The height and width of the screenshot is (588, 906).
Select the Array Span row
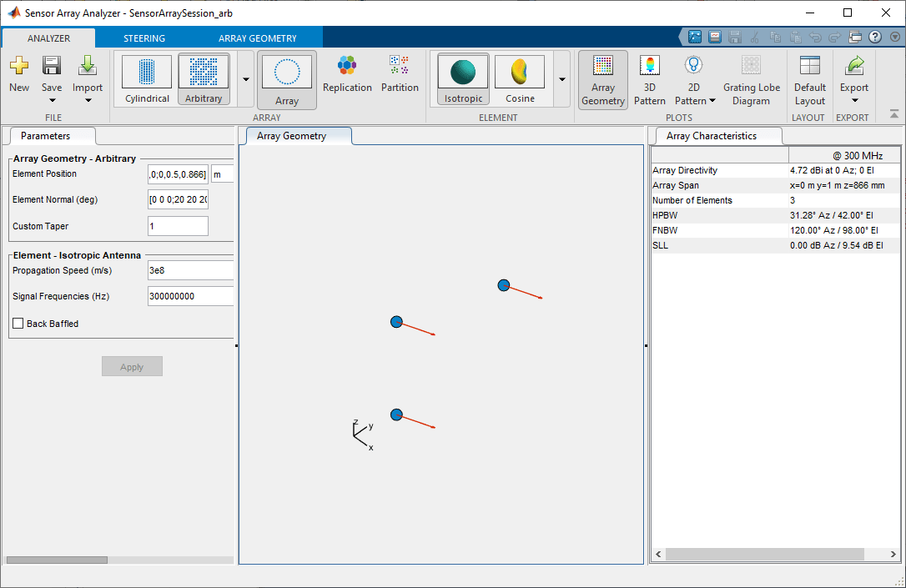pyautogui.click(x=775, y=185)
